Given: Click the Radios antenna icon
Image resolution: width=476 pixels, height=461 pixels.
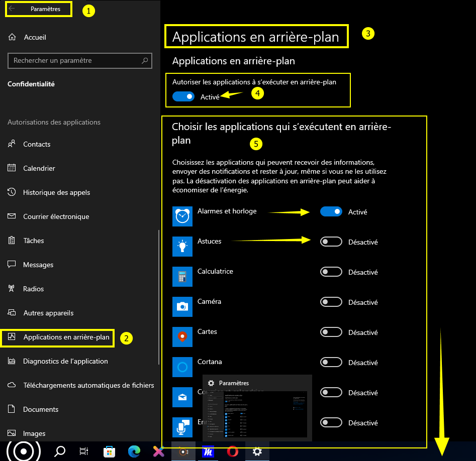Looking at the screenshot, I should coord(12,288).
